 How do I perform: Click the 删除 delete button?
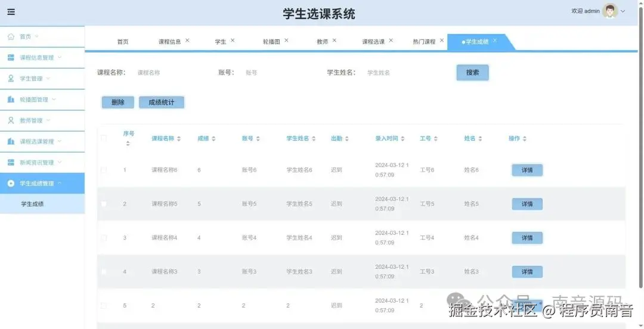pyautogui.click(x=118, y=103)
